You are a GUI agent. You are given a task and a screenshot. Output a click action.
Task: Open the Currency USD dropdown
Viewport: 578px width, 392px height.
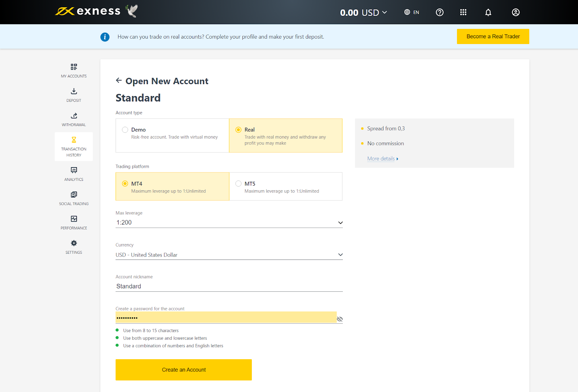click(229, 255)
